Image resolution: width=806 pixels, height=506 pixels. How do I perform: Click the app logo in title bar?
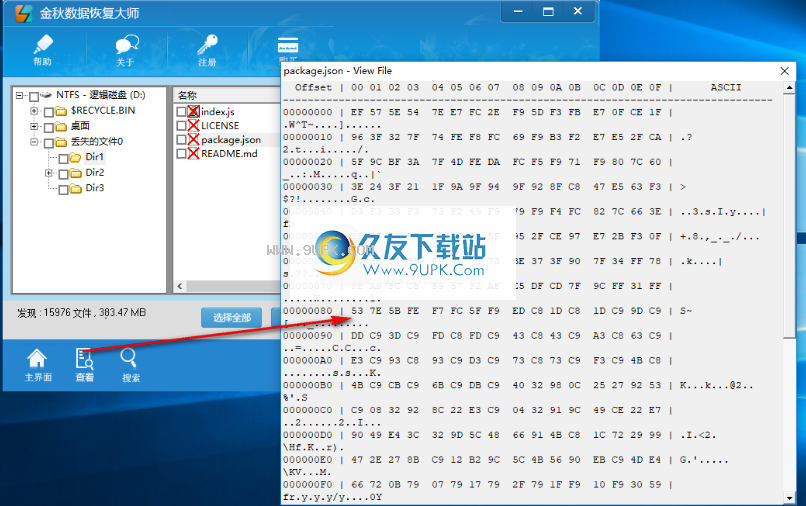tap(23, 13)
